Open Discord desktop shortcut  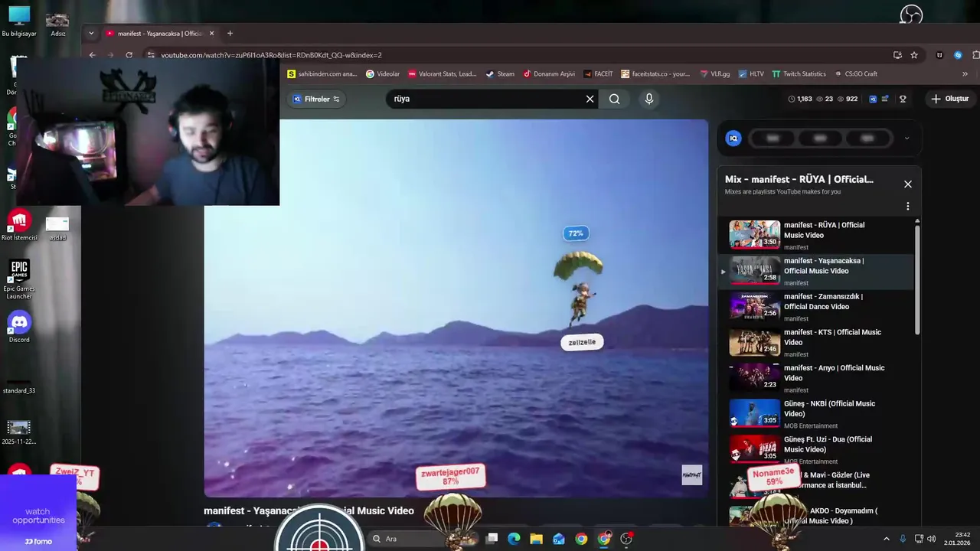(x=19, y=328)
